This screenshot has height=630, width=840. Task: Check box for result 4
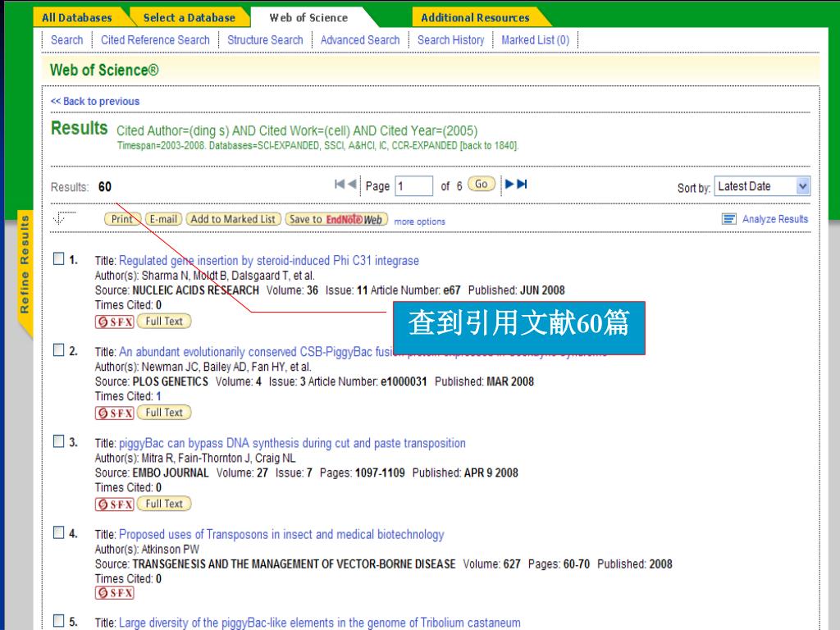tap(59, 532)
